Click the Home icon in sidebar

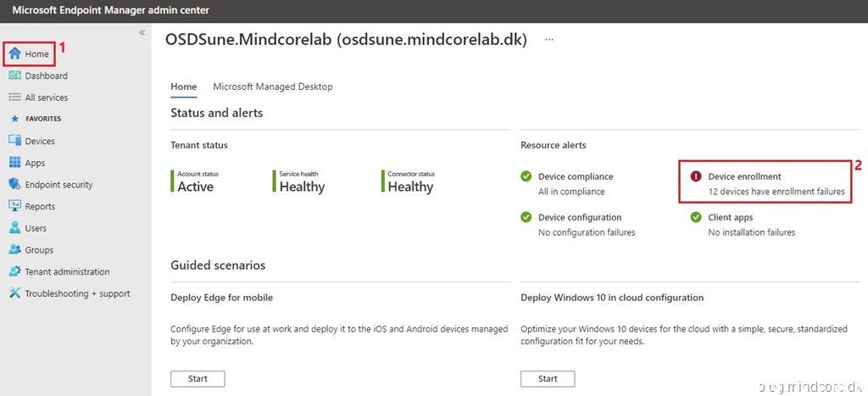click(x=15, y=54)
